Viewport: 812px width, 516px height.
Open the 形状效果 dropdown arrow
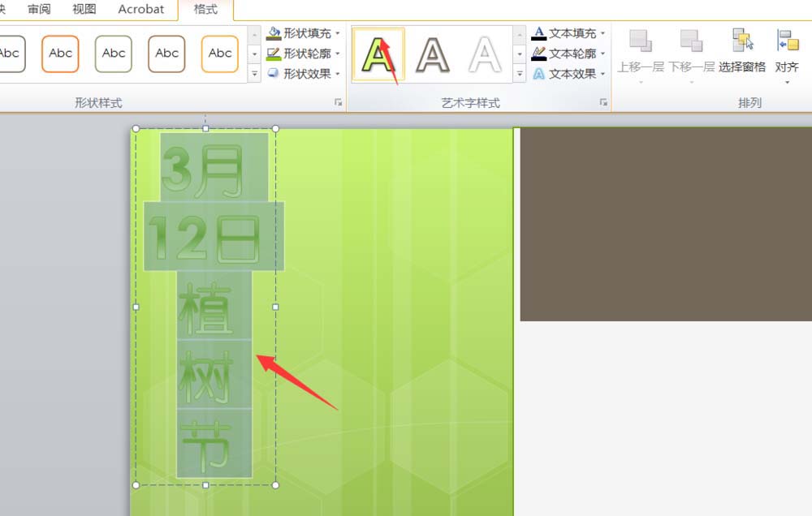[338, 74]
